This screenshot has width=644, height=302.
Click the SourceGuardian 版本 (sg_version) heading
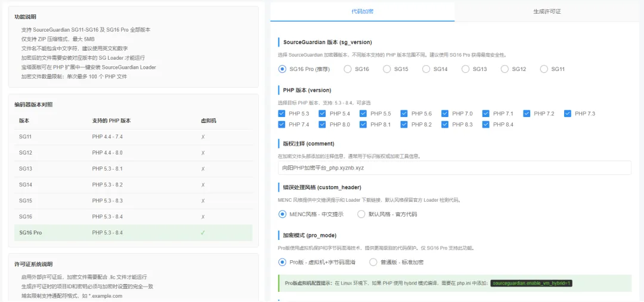(x=327, y=42)
